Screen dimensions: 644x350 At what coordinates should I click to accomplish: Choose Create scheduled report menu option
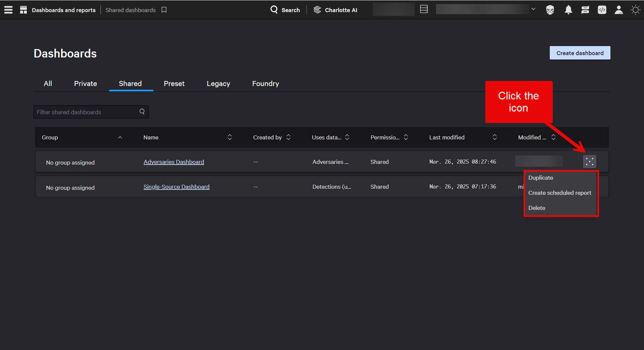pyautogui.click(x=559, y=193)
